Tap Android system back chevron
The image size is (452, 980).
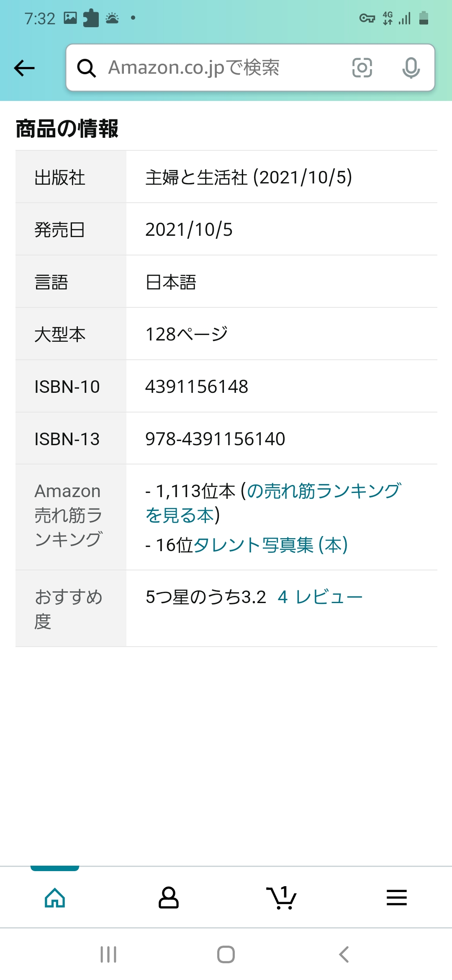pyautogui.click(x=344, y=954)
